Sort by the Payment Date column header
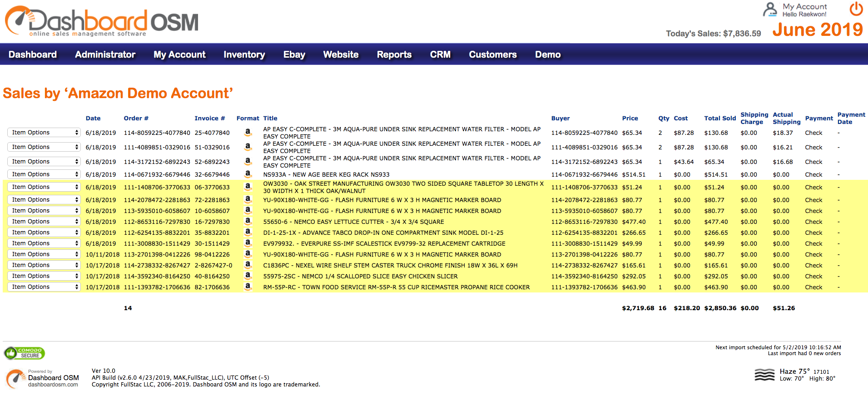This screenshot has width=868, height=401. click(x=851, y=118)
